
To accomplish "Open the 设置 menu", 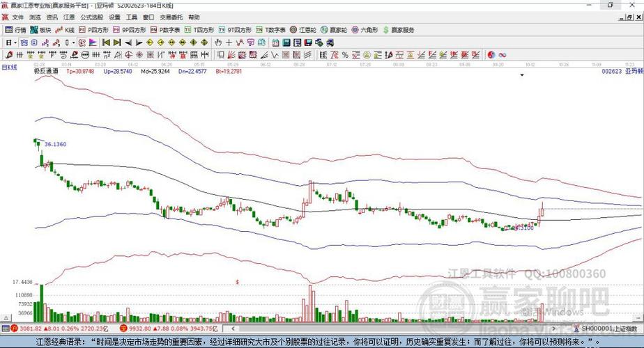I will [x=114, y=17].
